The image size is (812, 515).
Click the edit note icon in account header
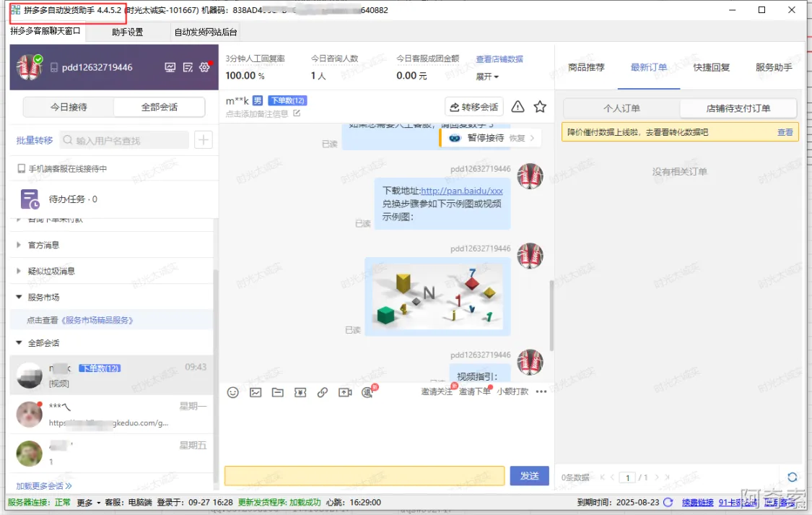coord(188,67)
